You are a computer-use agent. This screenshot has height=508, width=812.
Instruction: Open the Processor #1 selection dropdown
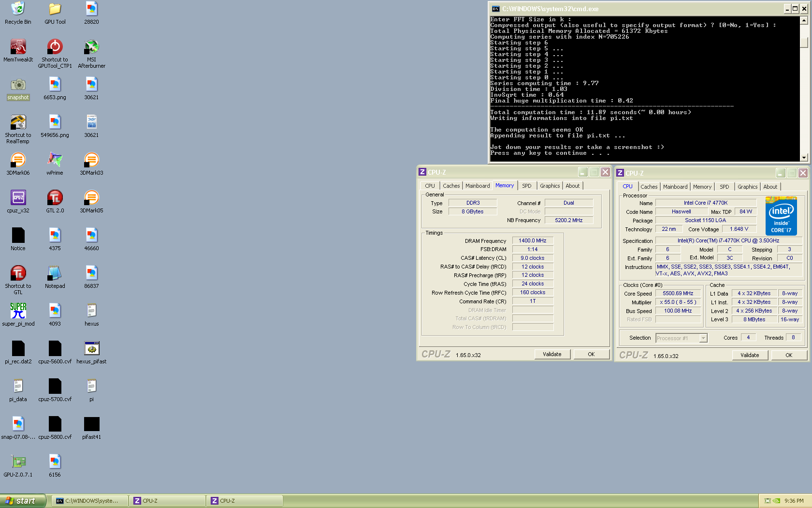(703, 338)
